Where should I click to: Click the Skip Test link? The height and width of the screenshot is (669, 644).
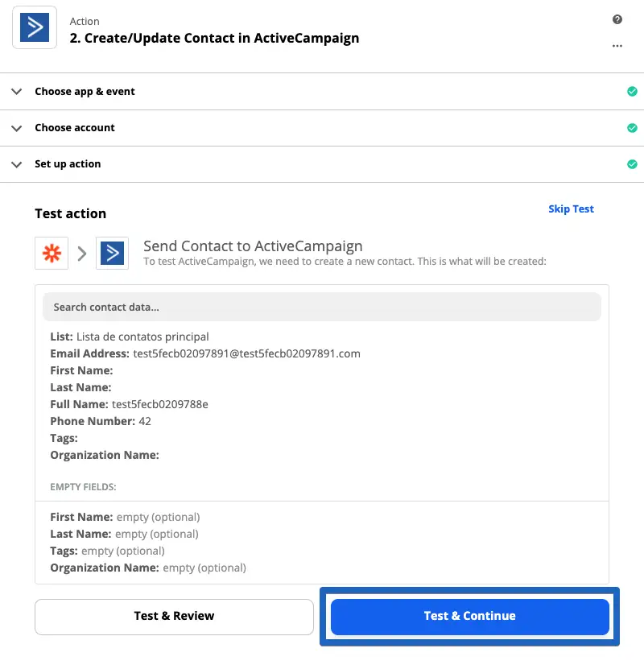pos(571,209)
